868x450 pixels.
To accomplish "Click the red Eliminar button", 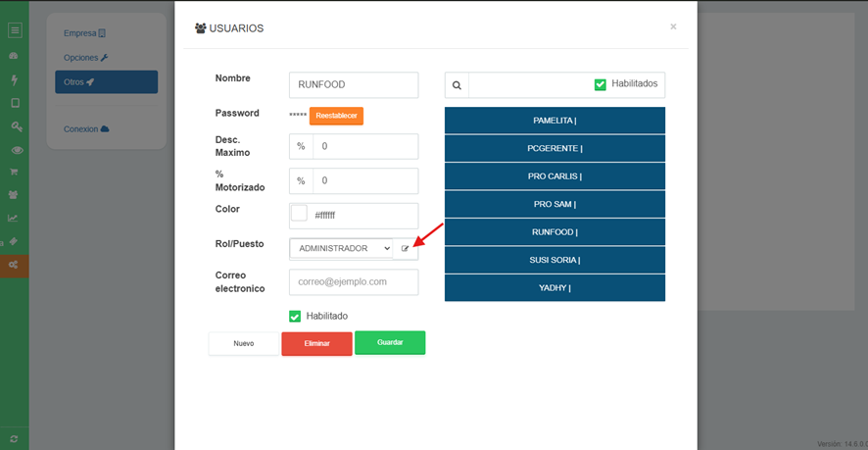I will [x=316, y=343].
